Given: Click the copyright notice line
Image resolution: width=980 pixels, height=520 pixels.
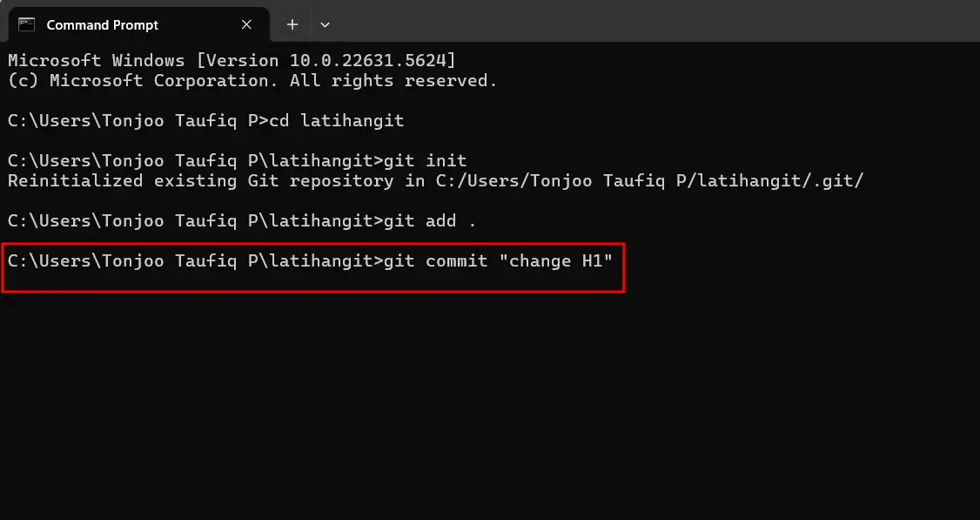Looking at the screenshot, I should (251, 80).
